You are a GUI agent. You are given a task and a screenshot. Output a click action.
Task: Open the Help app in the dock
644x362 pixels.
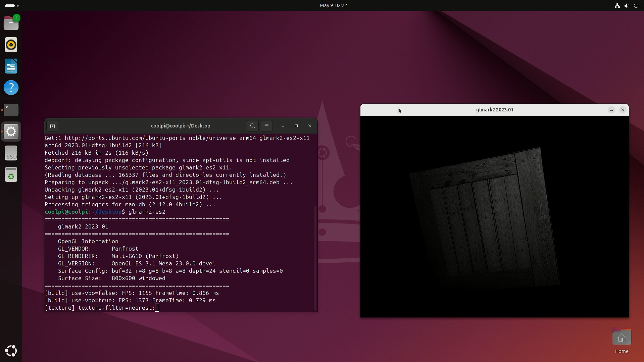click(11, 88)
